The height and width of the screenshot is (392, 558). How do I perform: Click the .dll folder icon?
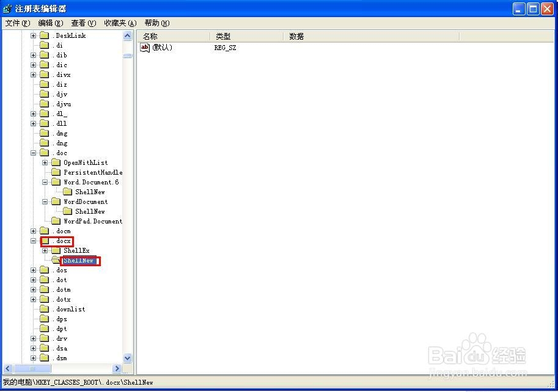coord(45,123)
